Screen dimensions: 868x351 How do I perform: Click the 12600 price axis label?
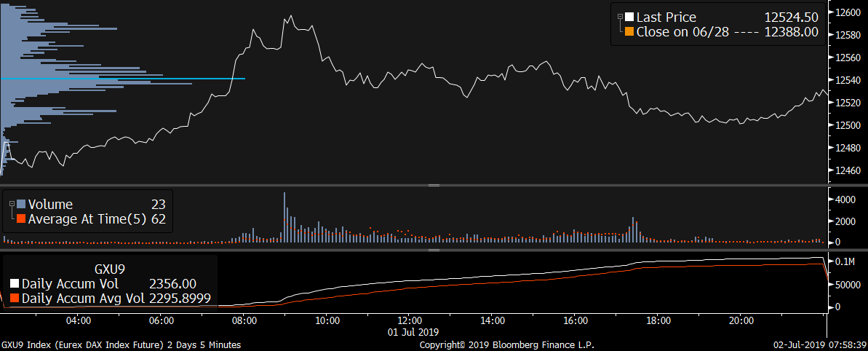tap(848, 12)
